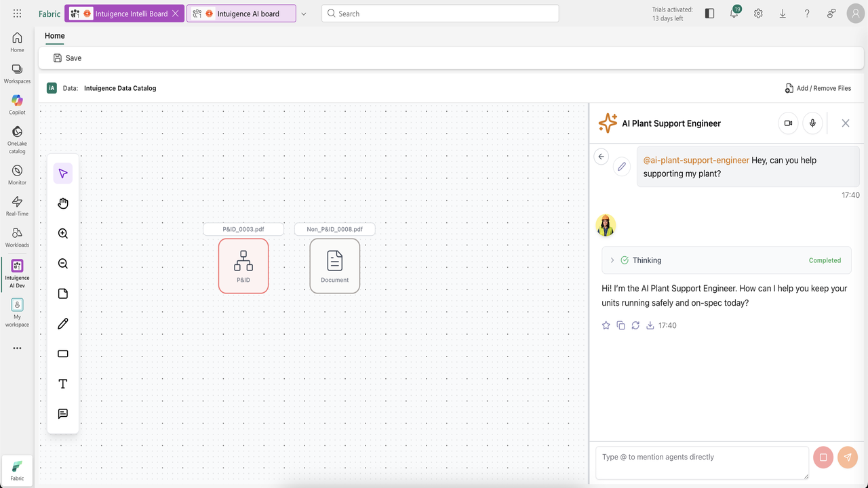Stop generation with the stop button

(823, 457)
